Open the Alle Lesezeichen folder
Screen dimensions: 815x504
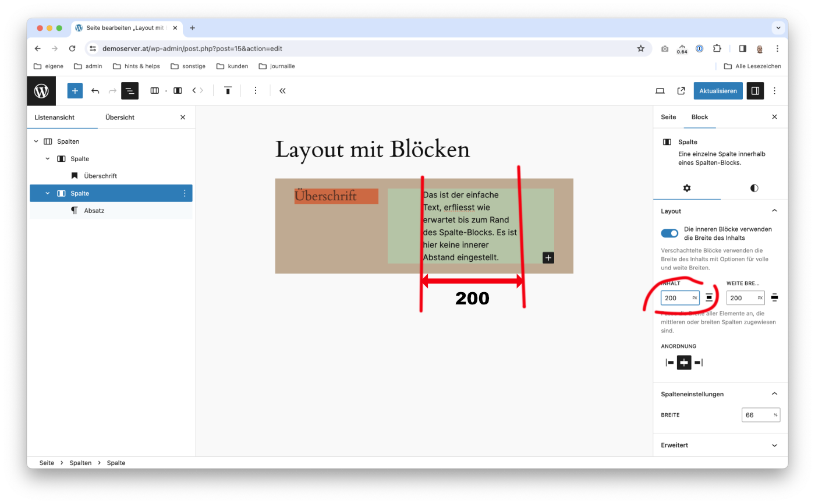tap(752, 66)
